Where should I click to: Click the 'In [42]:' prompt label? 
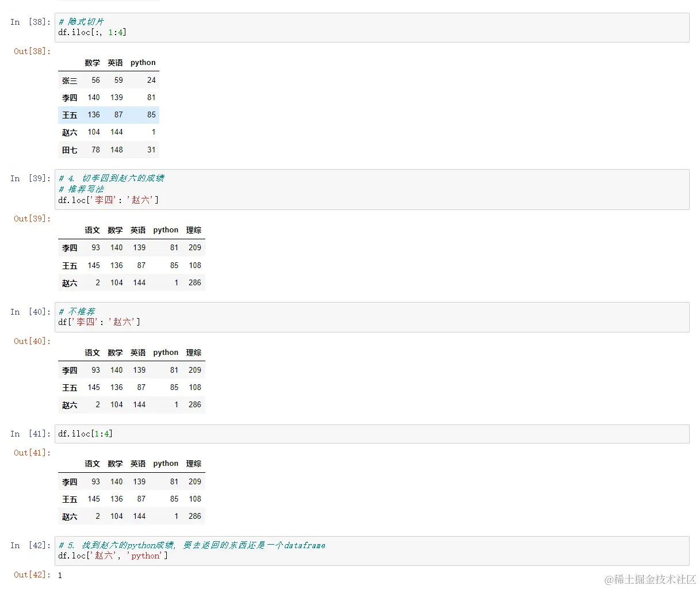pos(30,545)
